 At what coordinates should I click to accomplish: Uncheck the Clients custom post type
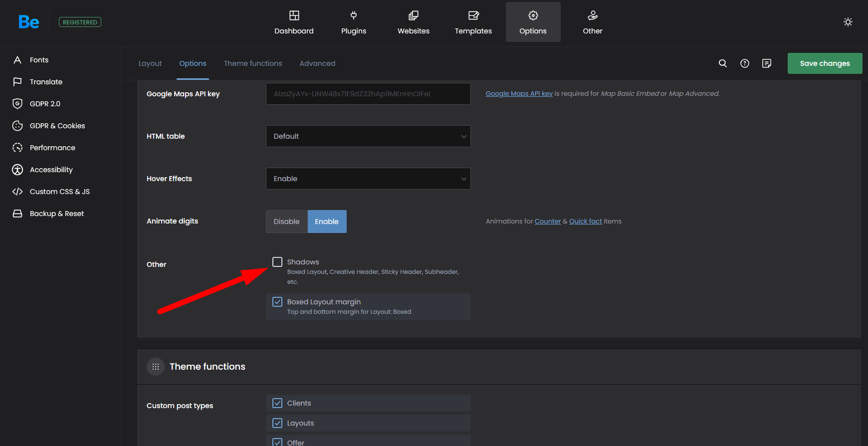pos(277,403)
